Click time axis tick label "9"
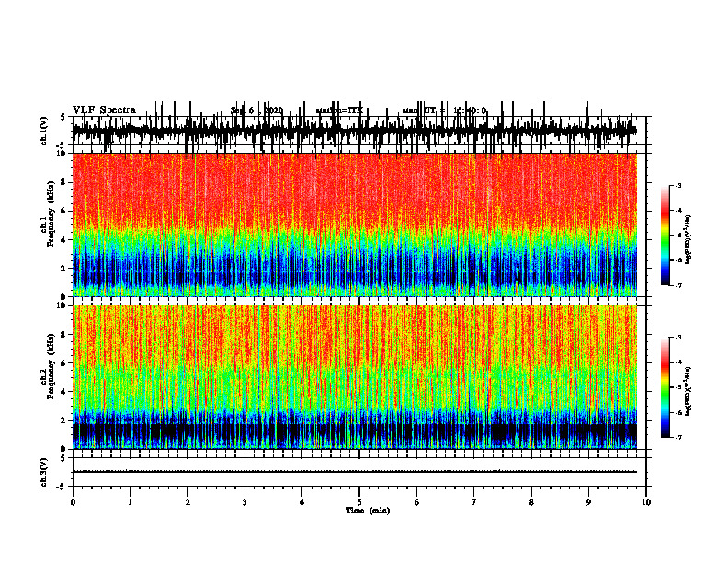 (x=588, y=502)
